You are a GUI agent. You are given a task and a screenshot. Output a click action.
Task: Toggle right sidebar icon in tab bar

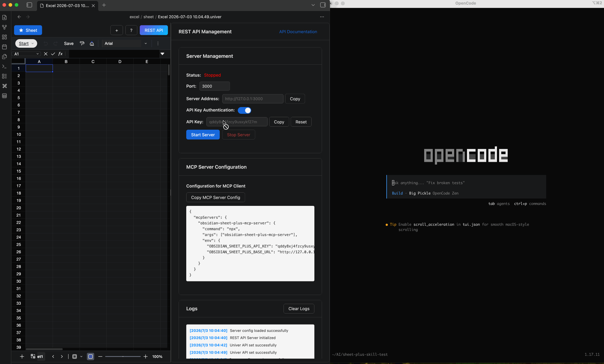tap(323, 5)
